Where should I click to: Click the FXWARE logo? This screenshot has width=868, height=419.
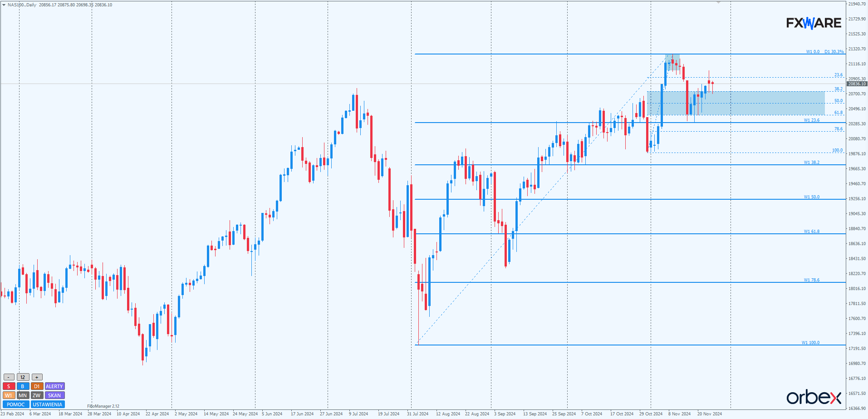(814, 23)
